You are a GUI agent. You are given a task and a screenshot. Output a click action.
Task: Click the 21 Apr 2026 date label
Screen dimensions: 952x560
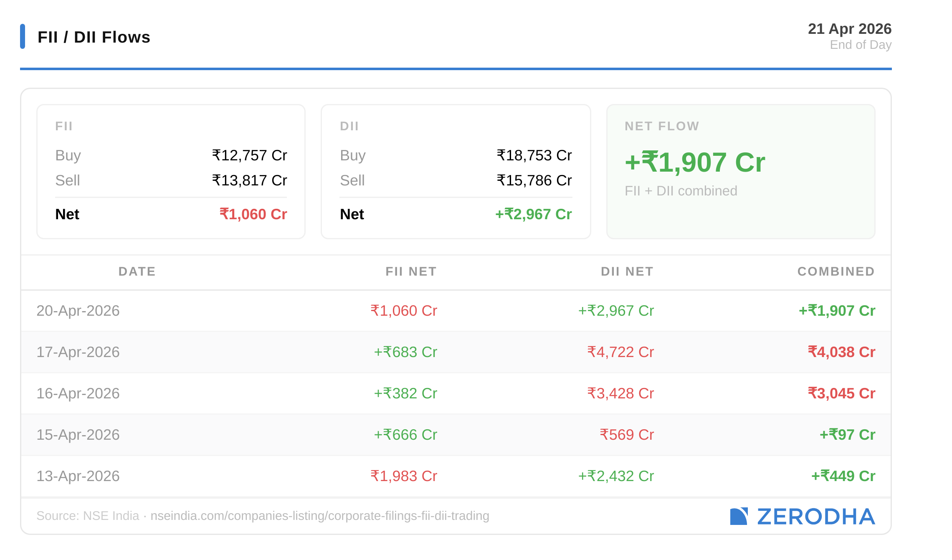coord(849,29)
